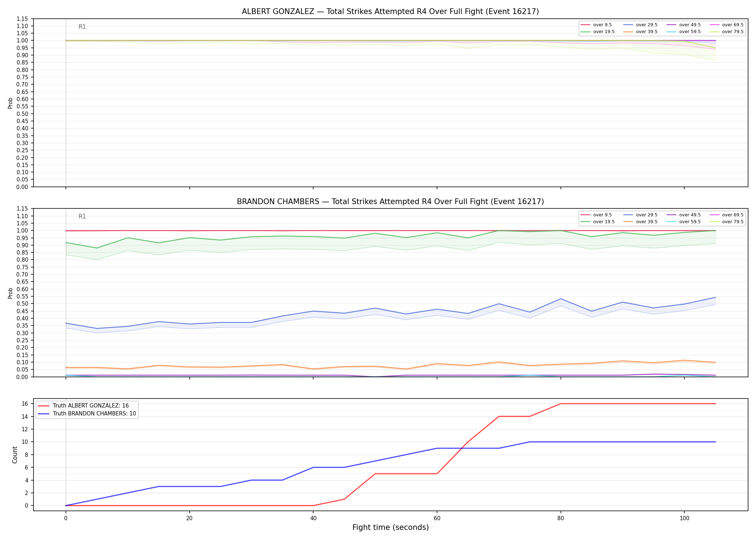756x540 pixels.
Task: Select 'over 59.5' legend entry in Gonzalez chart
Action: click(683, 32)
